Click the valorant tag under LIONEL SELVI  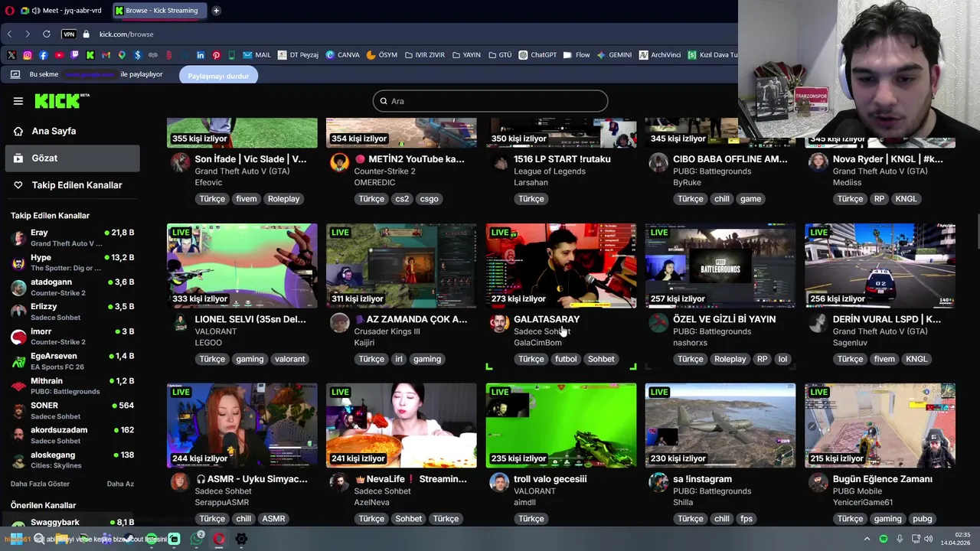289,359
